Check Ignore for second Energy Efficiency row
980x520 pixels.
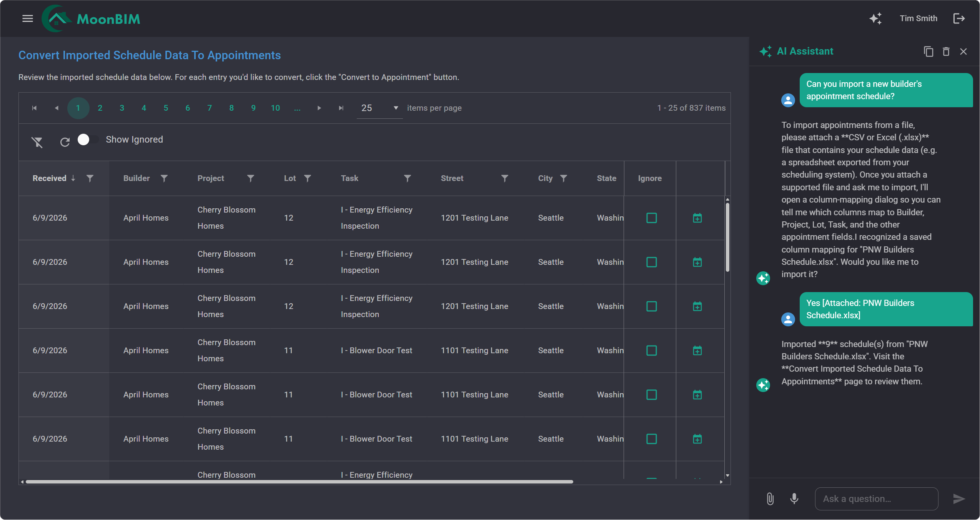[x=652, y=262]
